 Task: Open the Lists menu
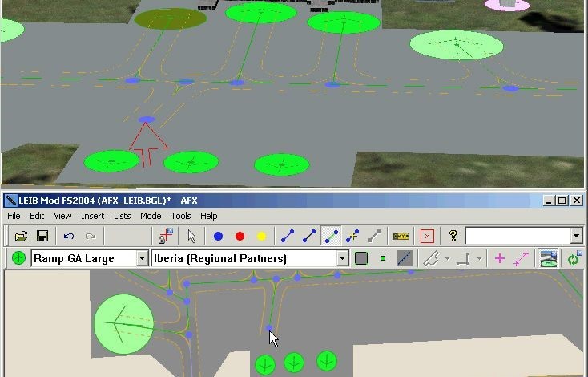click(x=122, y=216)
